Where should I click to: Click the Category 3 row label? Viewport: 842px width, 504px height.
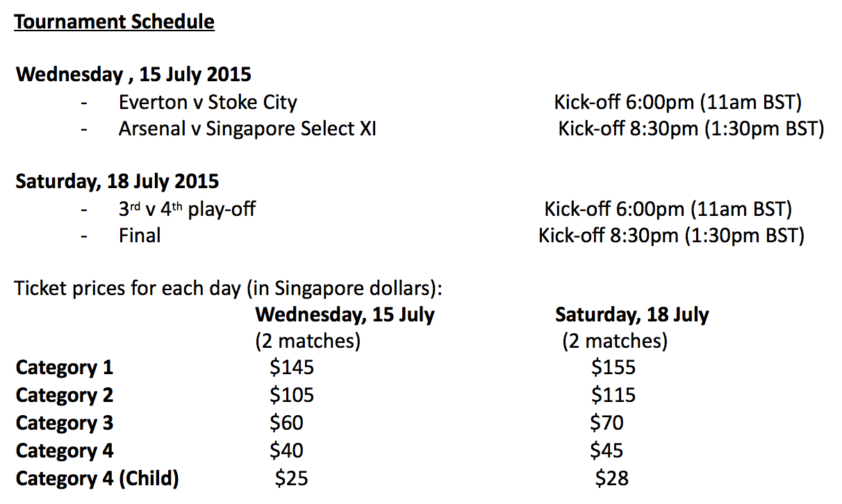click(65, 423)
